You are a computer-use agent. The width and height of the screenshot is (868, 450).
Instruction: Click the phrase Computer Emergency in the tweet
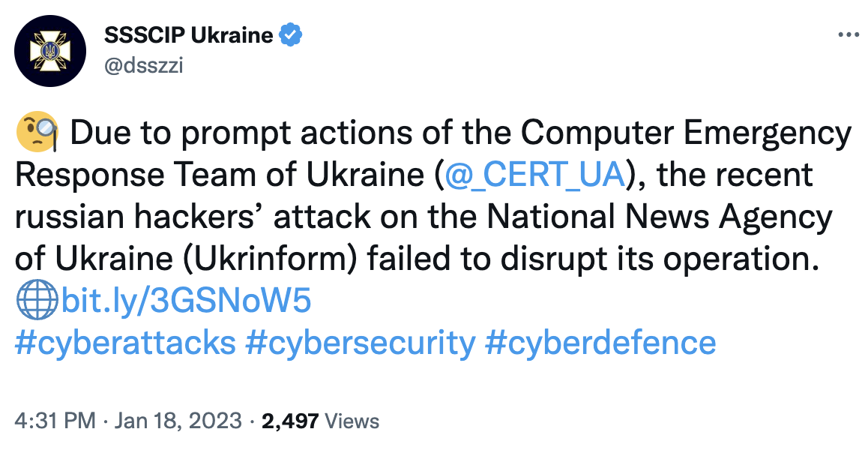(686, 133)
